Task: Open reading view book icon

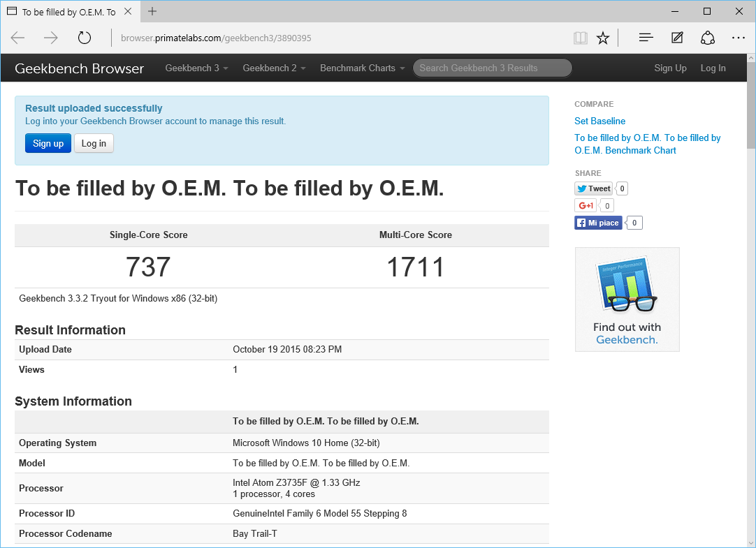Action: [581, 38]
